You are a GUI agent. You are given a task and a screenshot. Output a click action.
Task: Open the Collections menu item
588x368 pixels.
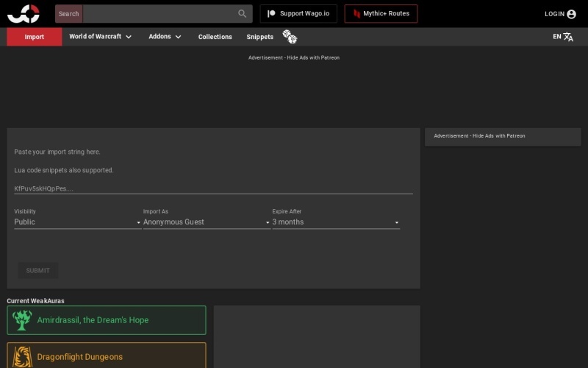pyautogui.click(x=215, y=37)
